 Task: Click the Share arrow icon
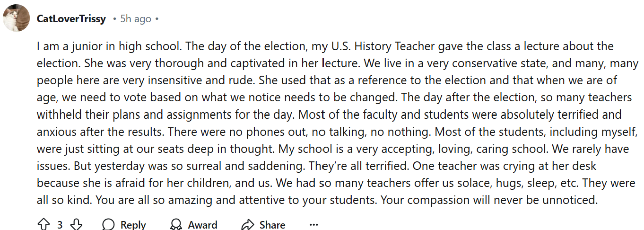[x=247, y=224]
